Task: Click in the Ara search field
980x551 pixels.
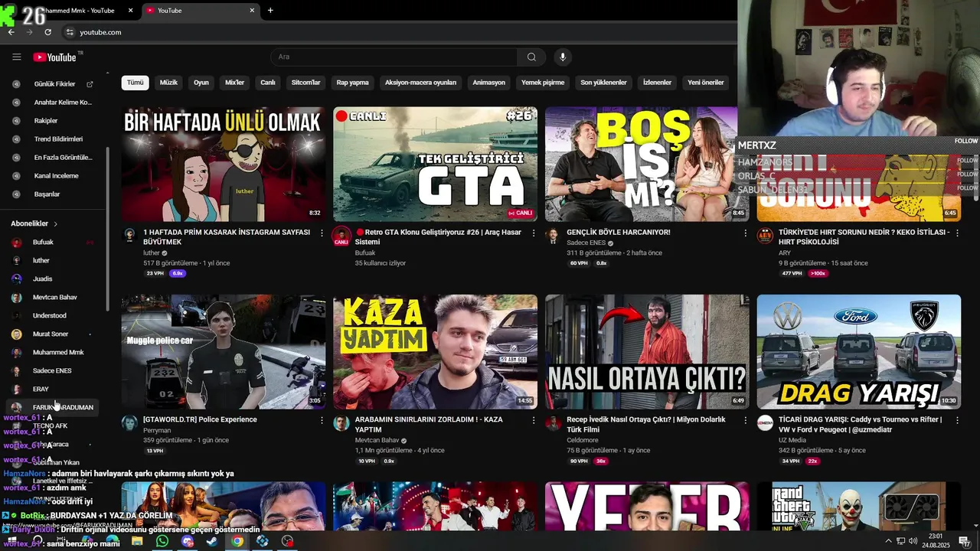Action: click(394, 57)
